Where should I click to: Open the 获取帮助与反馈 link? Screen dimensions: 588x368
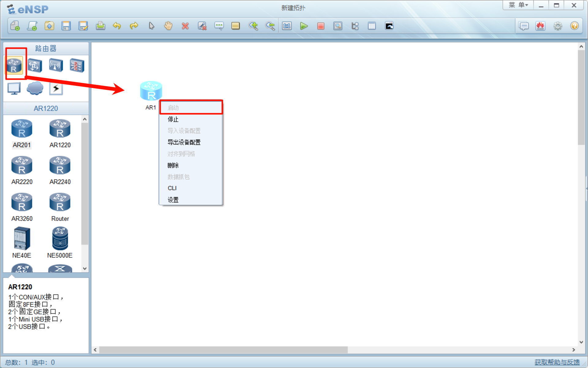pos(557,362)
